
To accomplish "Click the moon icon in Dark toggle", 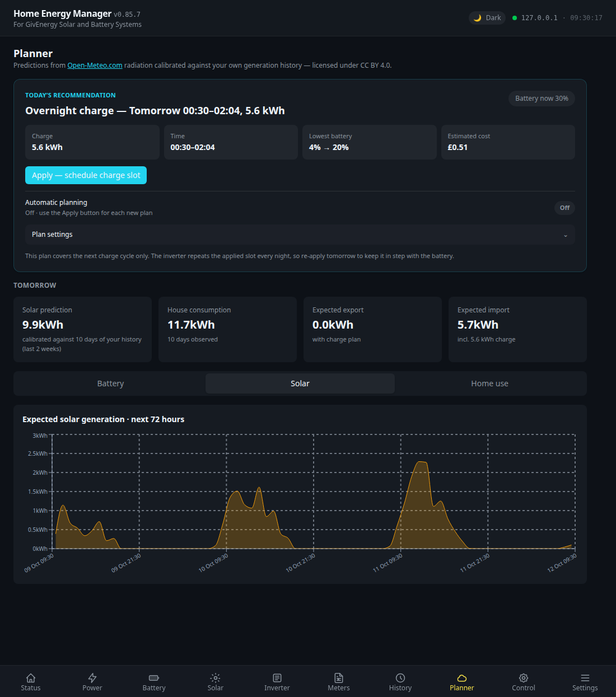I will coord(478,18).
